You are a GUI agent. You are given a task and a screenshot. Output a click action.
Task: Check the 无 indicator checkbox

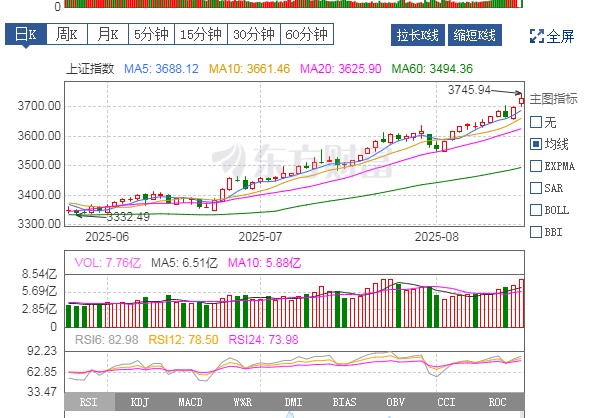pyautogui.click(x=536, y=122)
